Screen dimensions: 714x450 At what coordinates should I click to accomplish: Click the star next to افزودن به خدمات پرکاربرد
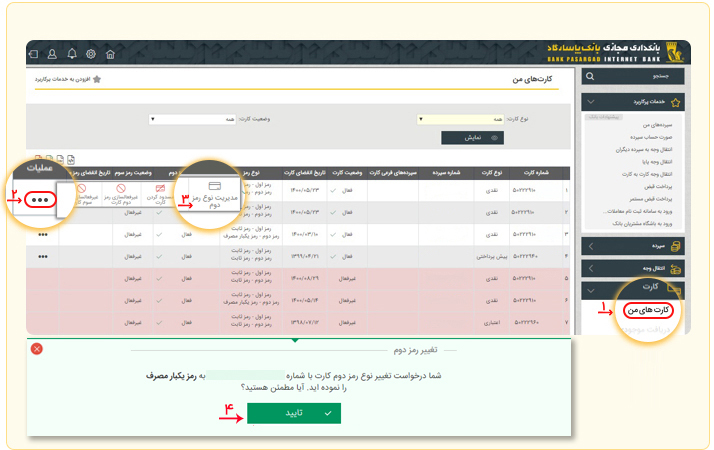point(97,79)
